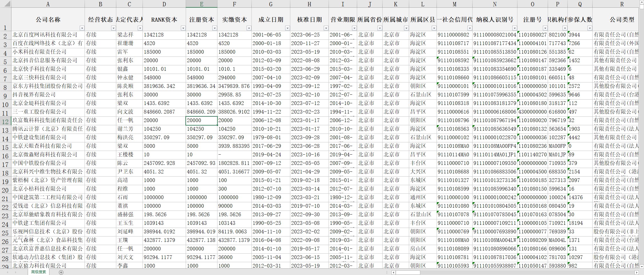This screenshot has width=644, height=275.
Task: Select column E header
Action: click(201, 4)
